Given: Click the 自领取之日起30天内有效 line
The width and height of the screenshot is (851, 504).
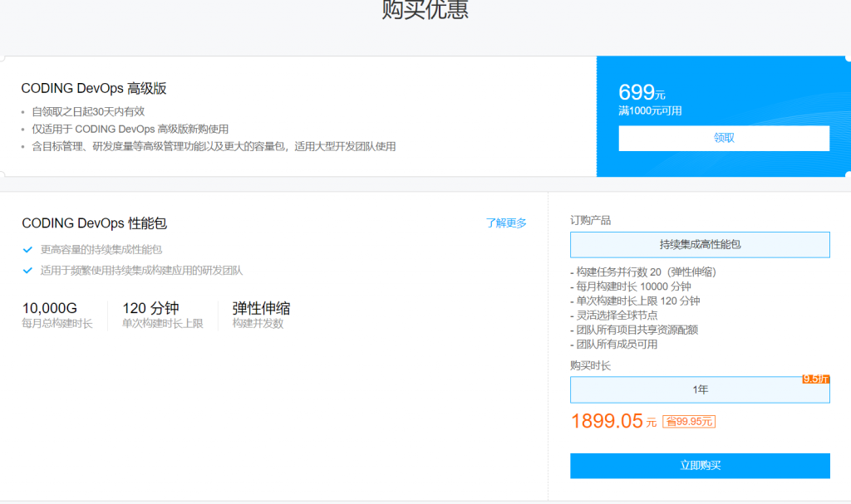Looking at the screenshot, I should 88,112.
